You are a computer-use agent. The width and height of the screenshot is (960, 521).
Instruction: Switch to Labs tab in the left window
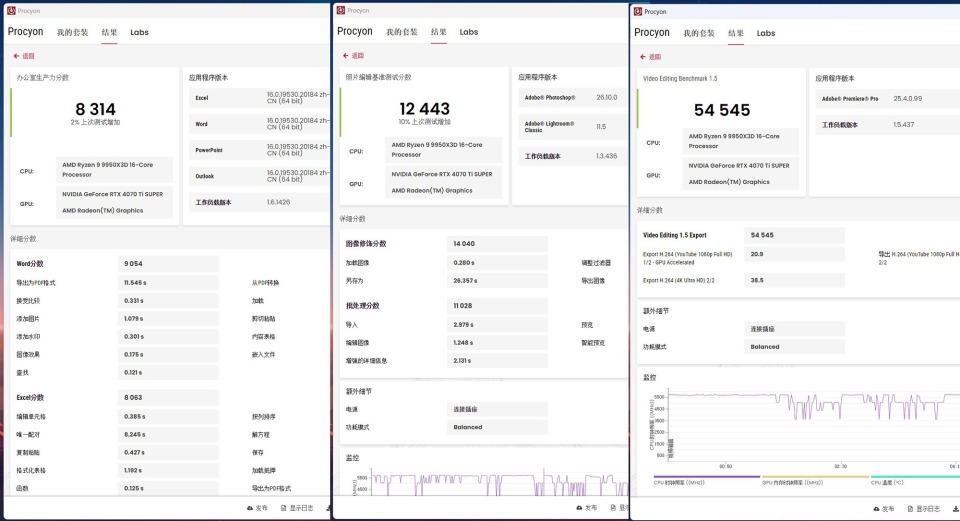139,32
